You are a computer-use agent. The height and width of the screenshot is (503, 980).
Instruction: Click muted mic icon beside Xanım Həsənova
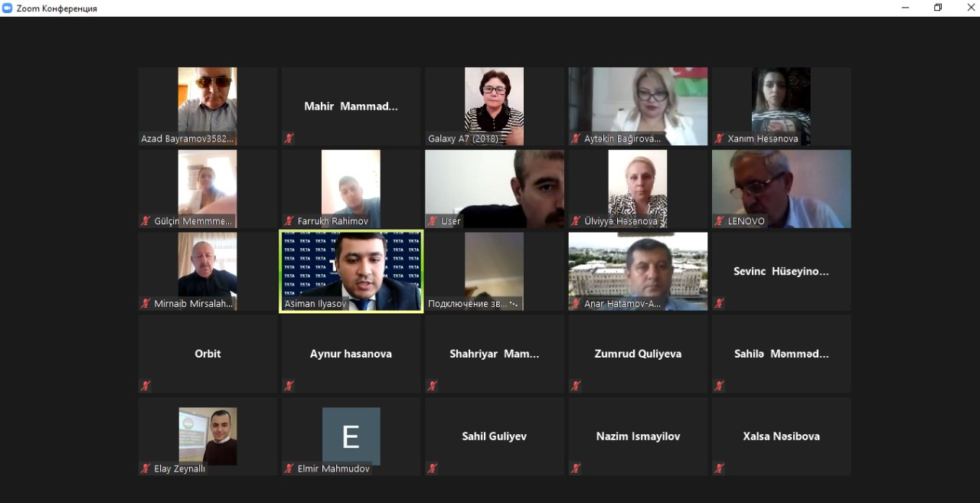pos(719,139)
